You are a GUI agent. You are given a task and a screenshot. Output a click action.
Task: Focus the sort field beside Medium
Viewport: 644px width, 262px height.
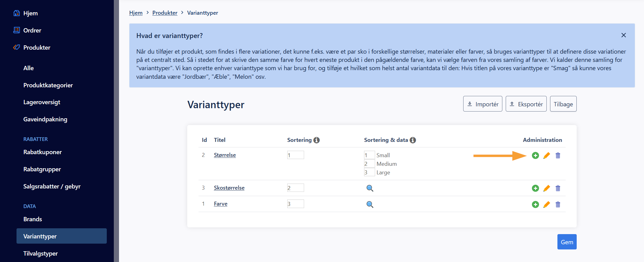pyautogui.click(x=369, y=164)
